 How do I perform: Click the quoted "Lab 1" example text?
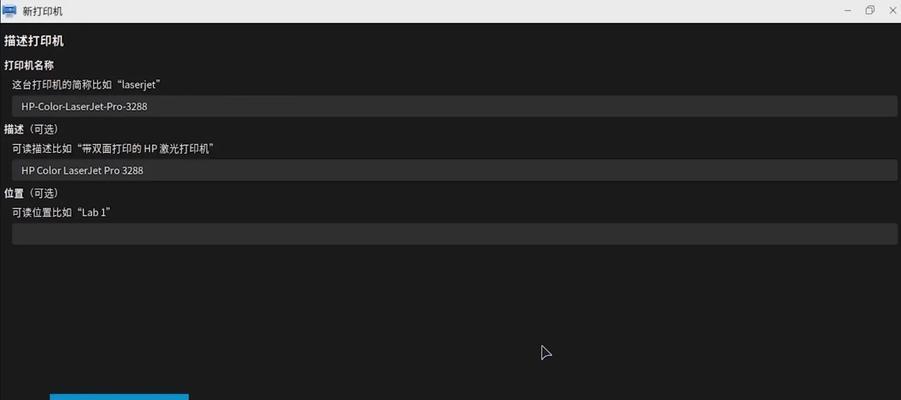pos(99,212)
